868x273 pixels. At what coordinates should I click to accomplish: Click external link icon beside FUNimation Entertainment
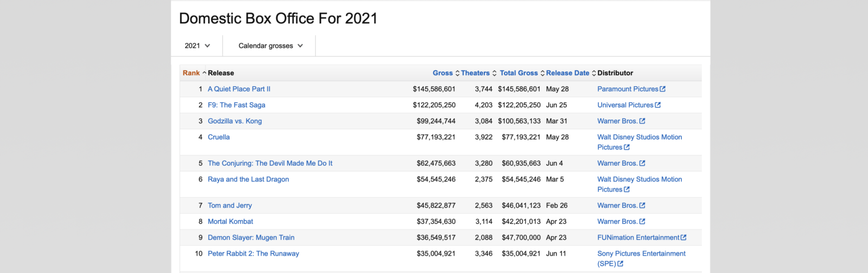(x=684, y=237)
